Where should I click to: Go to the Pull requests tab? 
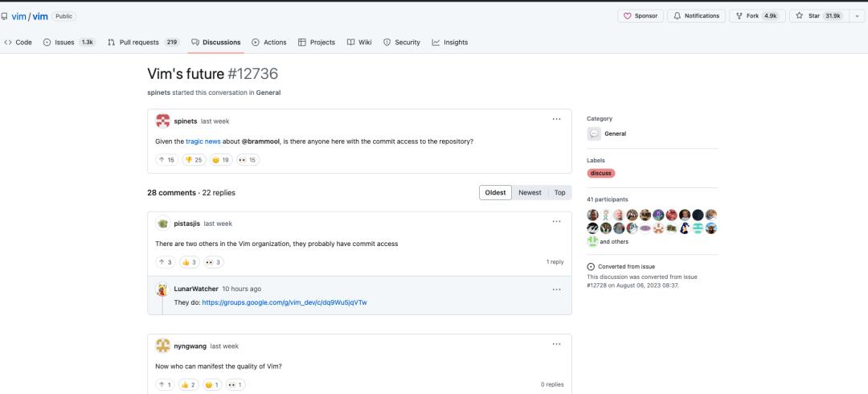[x=143, y=42]
